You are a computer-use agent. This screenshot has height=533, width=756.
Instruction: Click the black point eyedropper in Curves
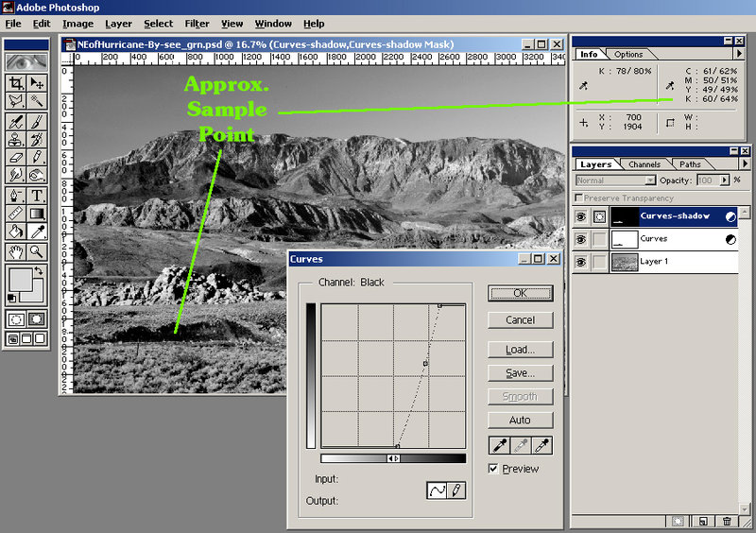499,445
